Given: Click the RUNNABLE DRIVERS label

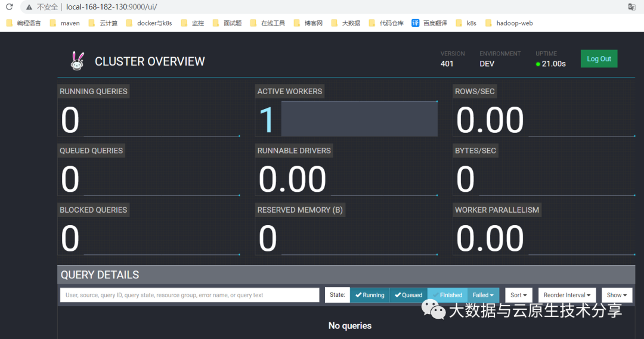Looking at the screenshot, I should coord(293,151).
